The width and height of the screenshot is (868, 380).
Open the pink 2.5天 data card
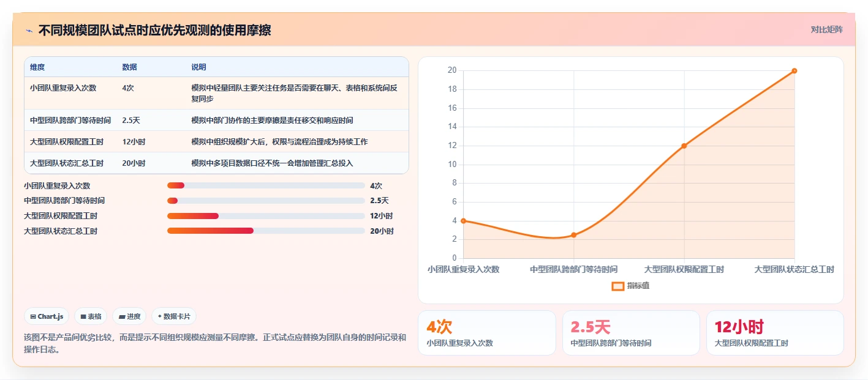tap(631, 333)
